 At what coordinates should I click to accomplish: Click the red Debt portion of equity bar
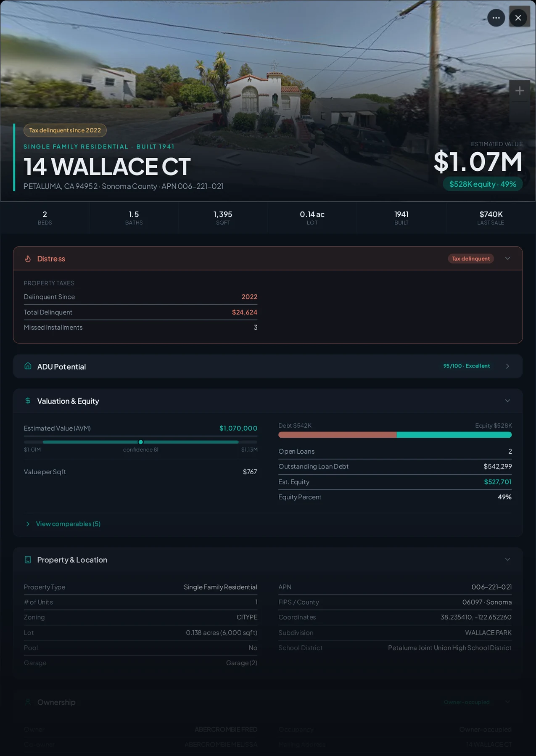click(x=338, y=435)
